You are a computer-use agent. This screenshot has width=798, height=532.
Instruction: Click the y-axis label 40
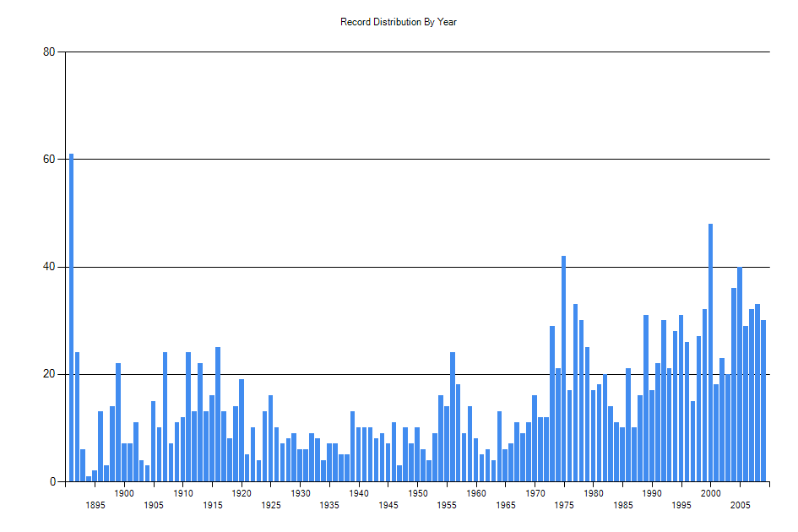pyautogui.click(x=49, y=267)
